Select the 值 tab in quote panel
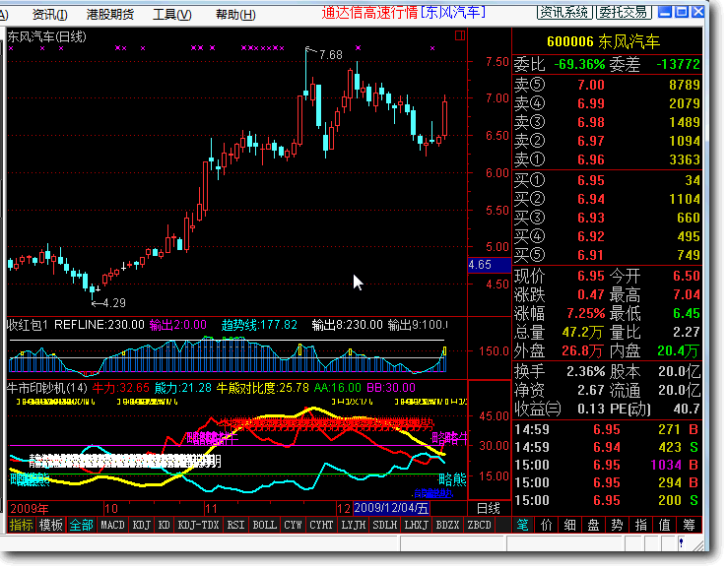Viewport: 728px width, 569px height. click(664, 525)
